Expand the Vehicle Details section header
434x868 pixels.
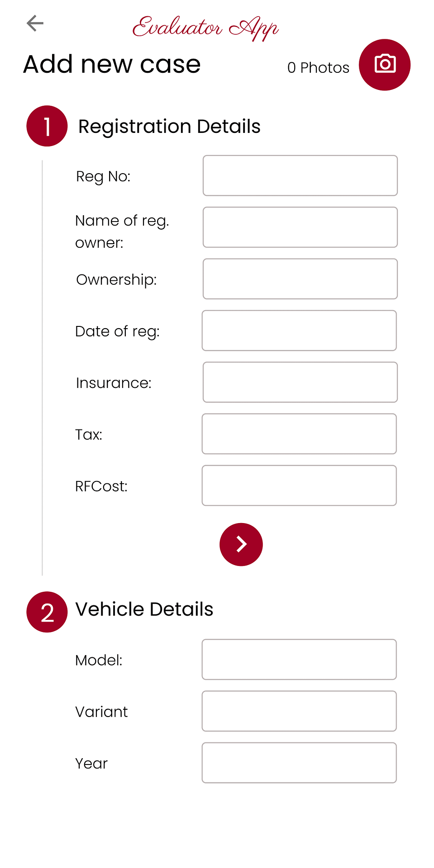point(144,609)
